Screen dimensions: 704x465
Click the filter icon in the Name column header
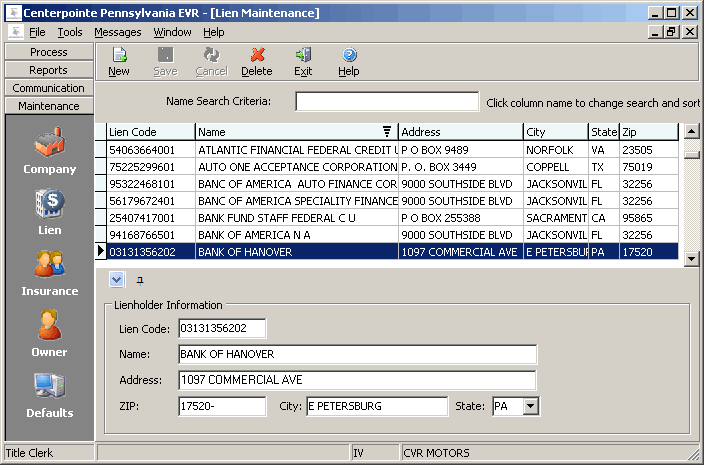pyautogui.click(x=387, y=131)
